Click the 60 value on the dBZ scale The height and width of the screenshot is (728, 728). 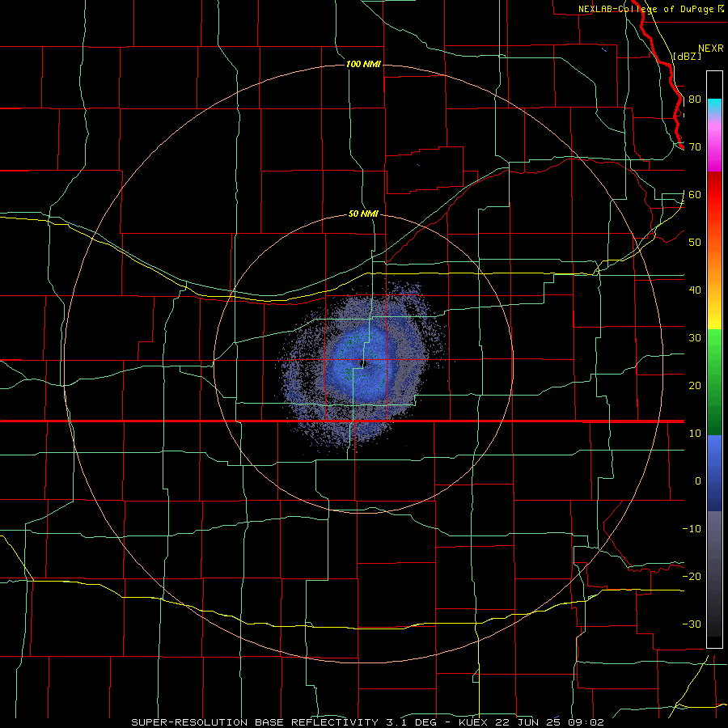695,195
